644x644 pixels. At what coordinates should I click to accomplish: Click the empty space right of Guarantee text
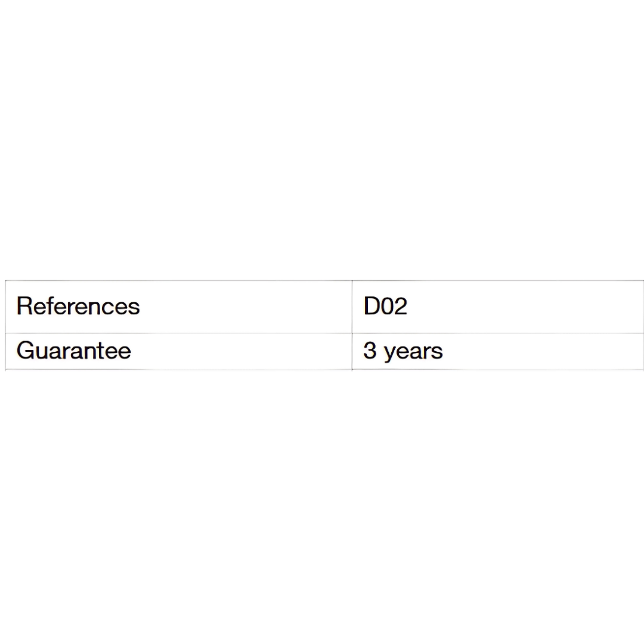(x=241, y=351)
